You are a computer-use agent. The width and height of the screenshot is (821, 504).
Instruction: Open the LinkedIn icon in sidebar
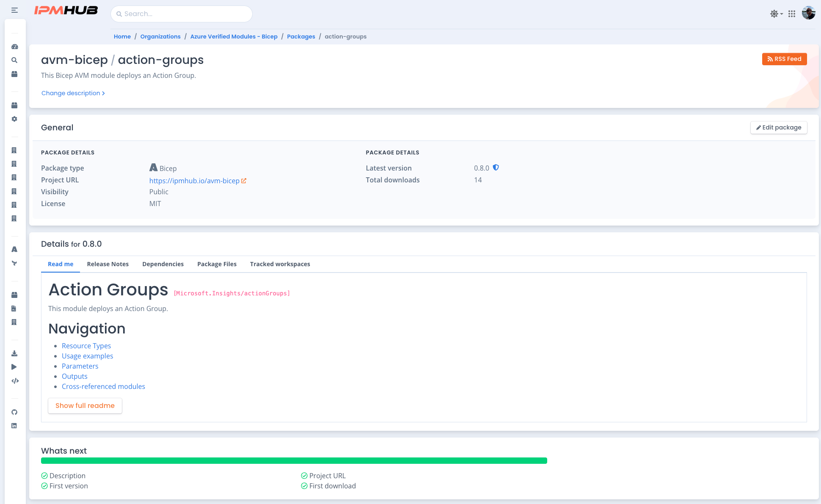pos(14,426)
